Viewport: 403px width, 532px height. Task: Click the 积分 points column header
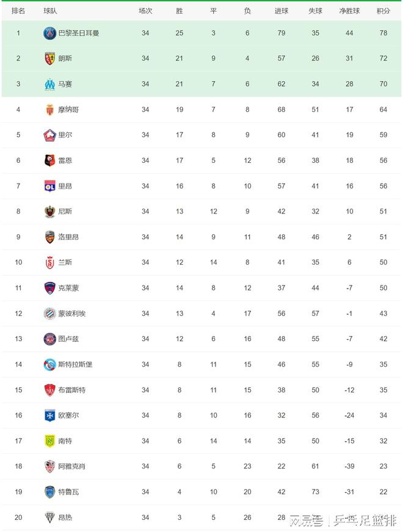coord(383,11)
